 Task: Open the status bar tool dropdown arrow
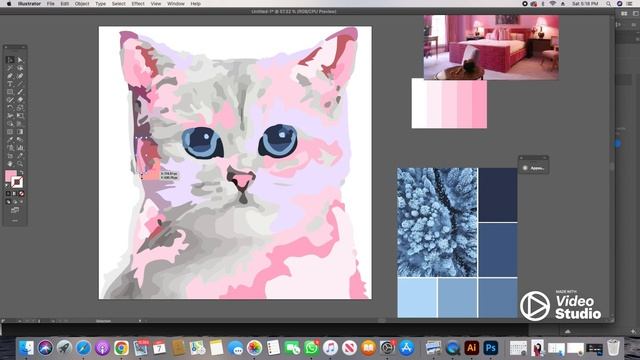140,321
